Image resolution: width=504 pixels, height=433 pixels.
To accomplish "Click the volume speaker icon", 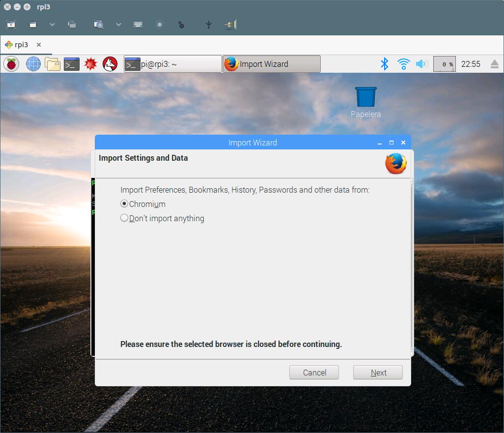I will 421,64.
